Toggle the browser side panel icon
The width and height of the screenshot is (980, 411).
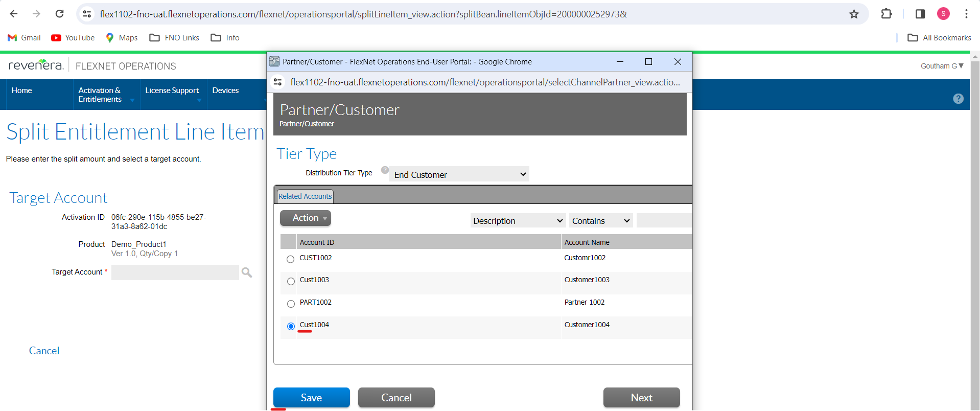click(x=920, y=14)
